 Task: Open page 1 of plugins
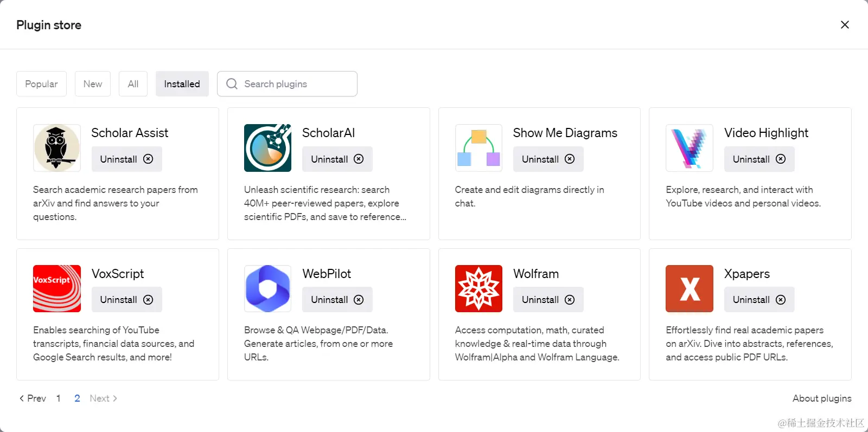point(59,398)
